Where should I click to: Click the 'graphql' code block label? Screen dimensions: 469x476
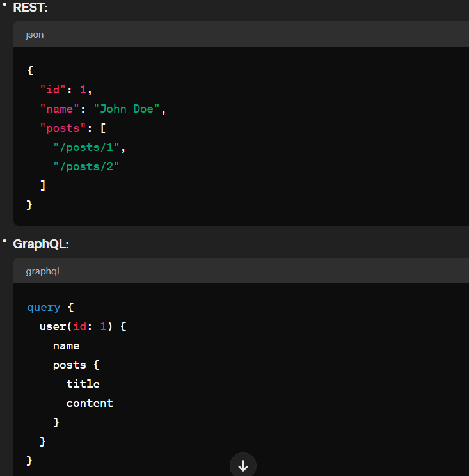tap(42, 271)
